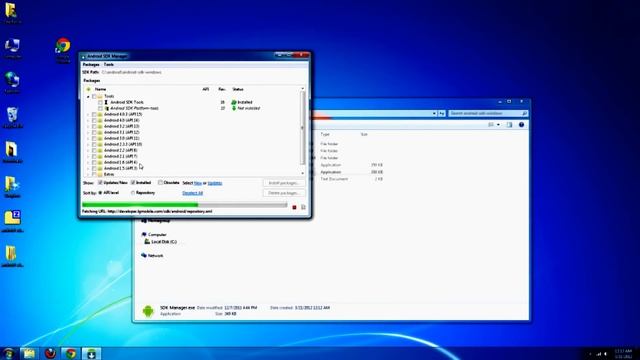Click the Status column header

coord(238,89)
